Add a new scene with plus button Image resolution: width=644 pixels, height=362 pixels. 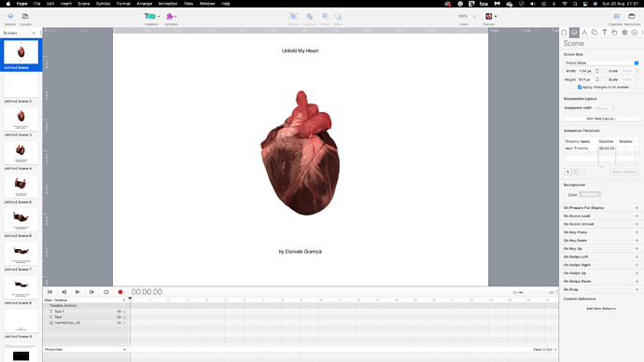point(34,33)
